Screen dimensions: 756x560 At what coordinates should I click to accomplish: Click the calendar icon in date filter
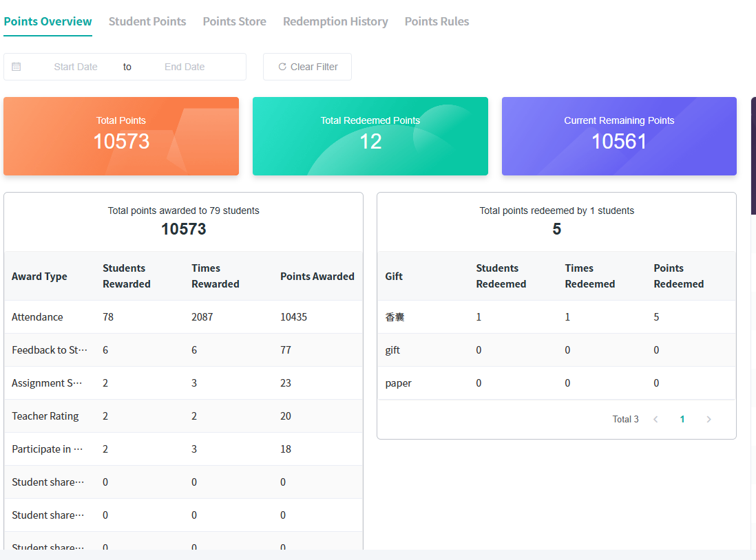(17, 67)
